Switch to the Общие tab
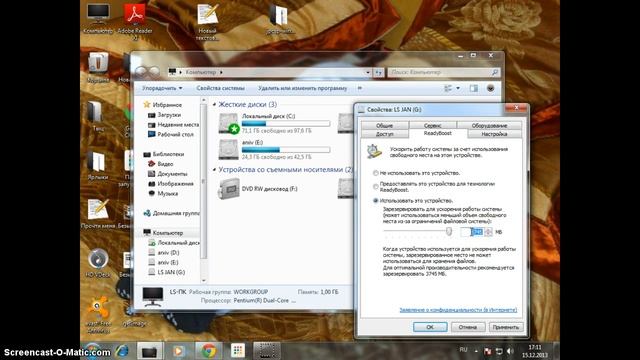640x360 pixels. click(384, 126)
